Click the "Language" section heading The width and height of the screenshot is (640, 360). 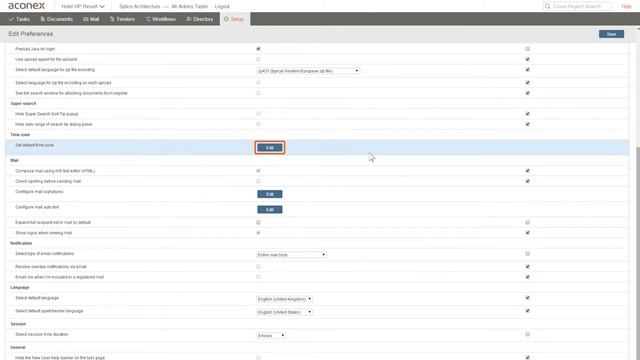(x=20, y=287)
